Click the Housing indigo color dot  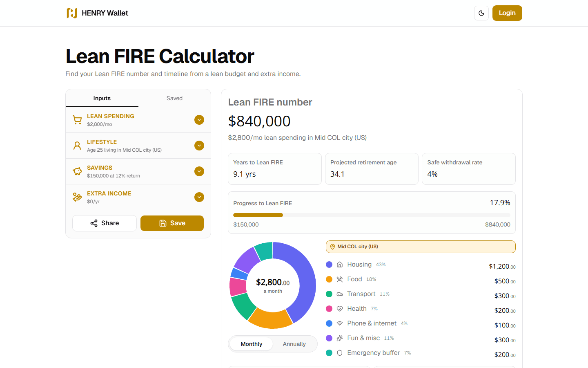(x=329, y=265)
